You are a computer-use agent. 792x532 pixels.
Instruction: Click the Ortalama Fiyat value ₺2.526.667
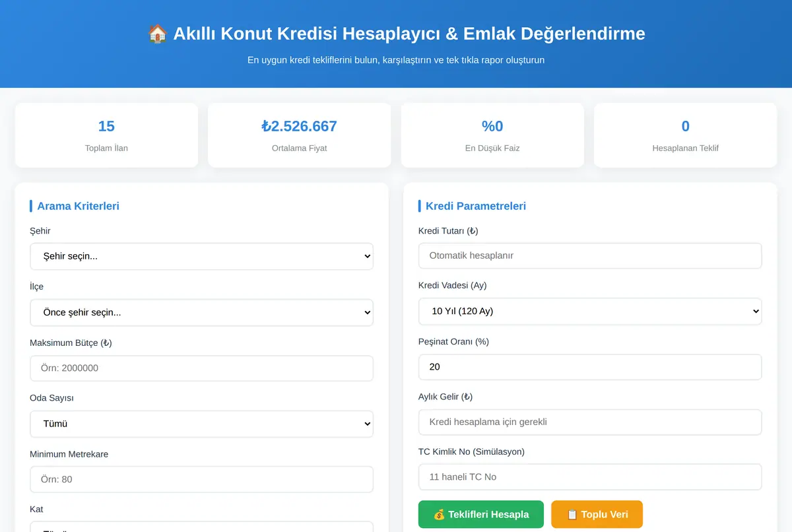coord(300,126)
